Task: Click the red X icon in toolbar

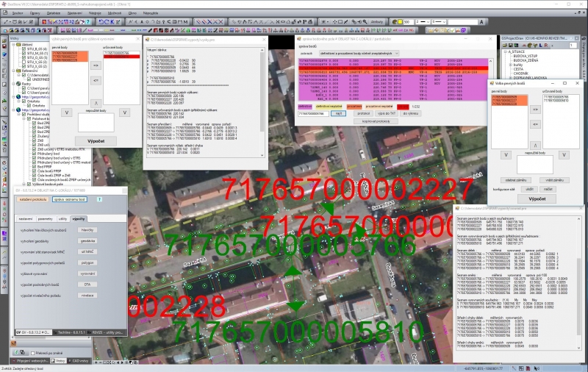Action: click(x=221, y=22)
